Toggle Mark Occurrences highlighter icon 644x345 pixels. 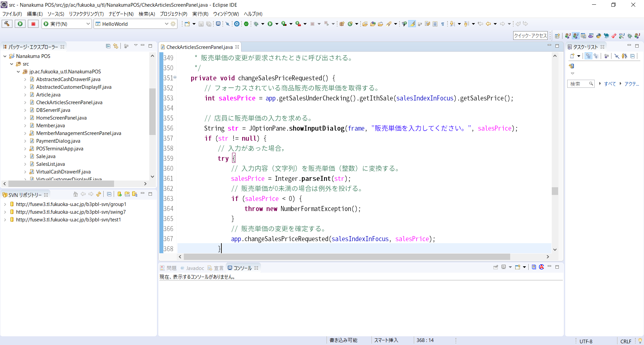coord(412,24)
